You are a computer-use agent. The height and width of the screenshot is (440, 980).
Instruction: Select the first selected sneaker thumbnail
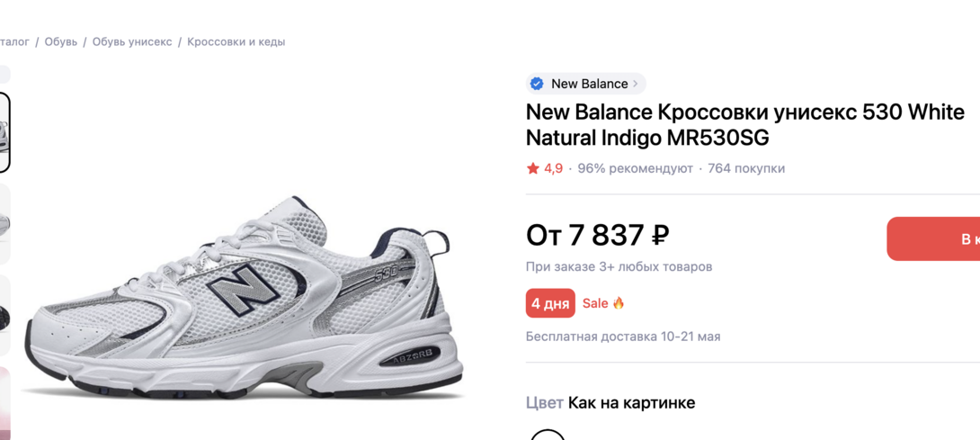(x=4, y=132)
